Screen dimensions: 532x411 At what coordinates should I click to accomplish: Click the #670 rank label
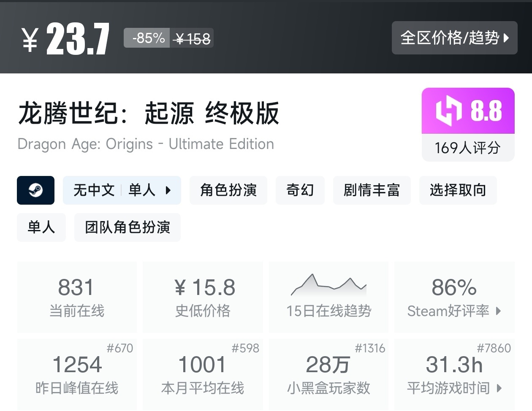tap(119, 348)
